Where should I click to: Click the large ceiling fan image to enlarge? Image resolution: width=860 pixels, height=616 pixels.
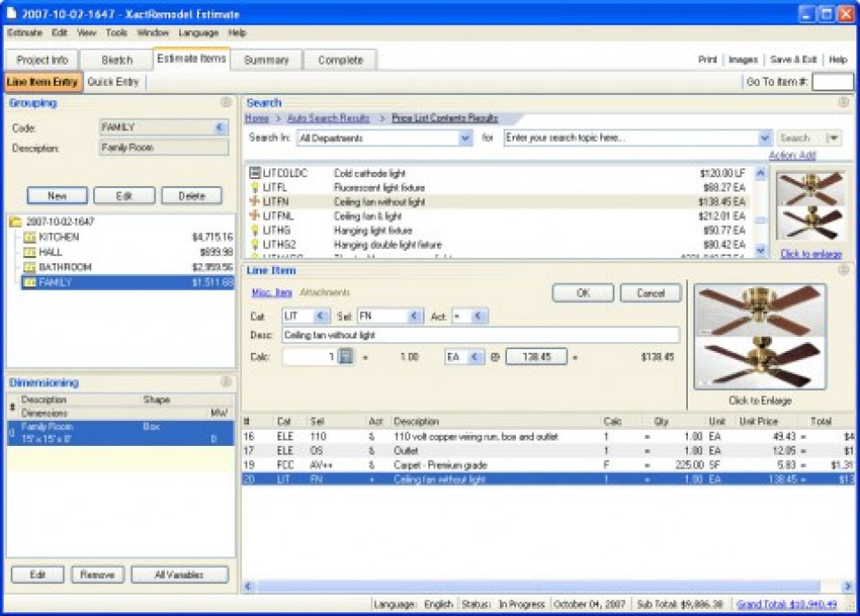(x=760, y=336)
